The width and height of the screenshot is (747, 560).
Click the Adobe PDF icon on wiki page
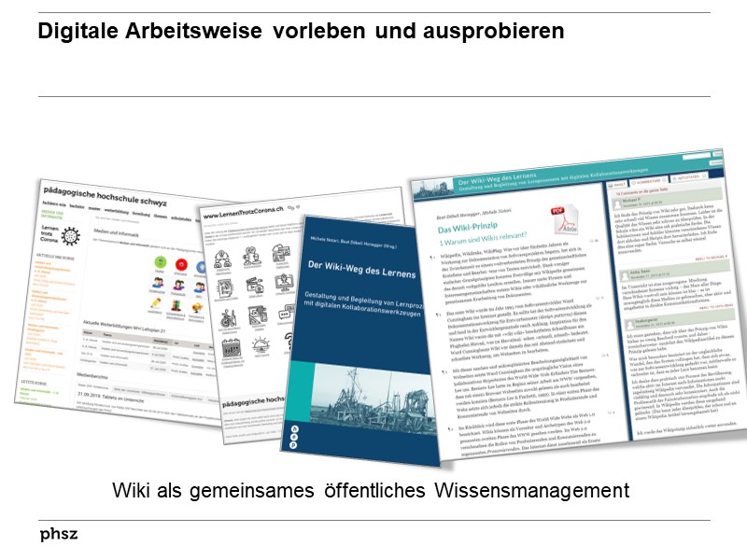point(564,218)
